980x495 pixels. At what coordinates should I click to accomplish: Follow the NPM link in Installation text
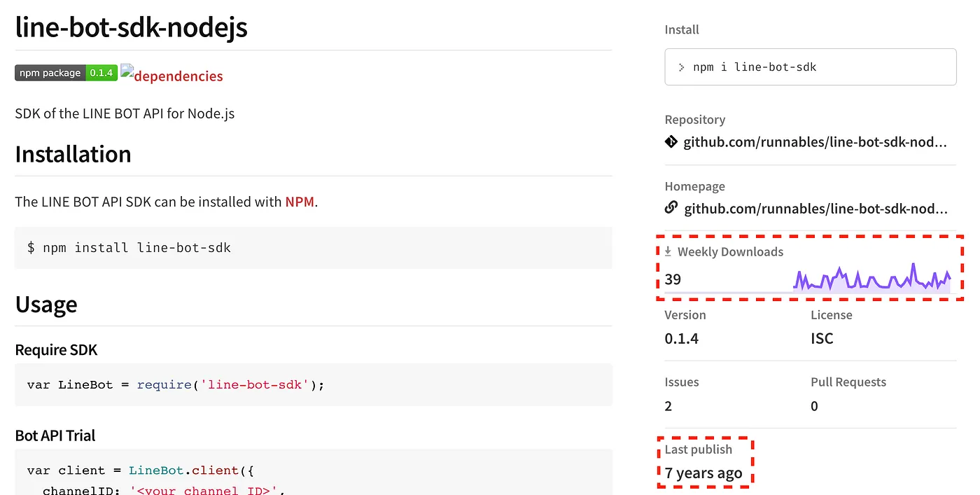click(300, 202)
